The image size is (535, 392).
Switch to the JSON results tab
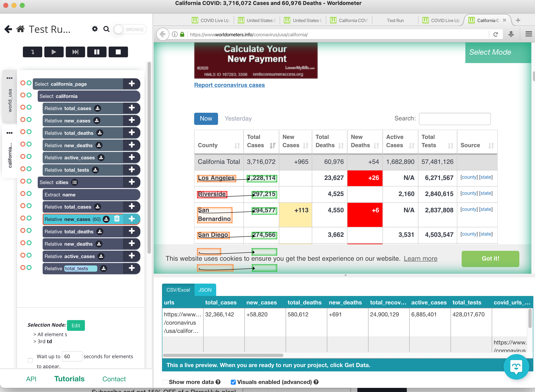coord(205,290)
